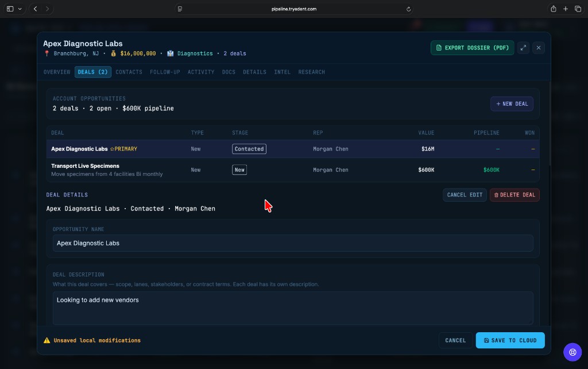This screenshot has height=369, width=588.
Task: Close the Apex Diagnostic Labs panel
Action: click(x=539, y=48)
